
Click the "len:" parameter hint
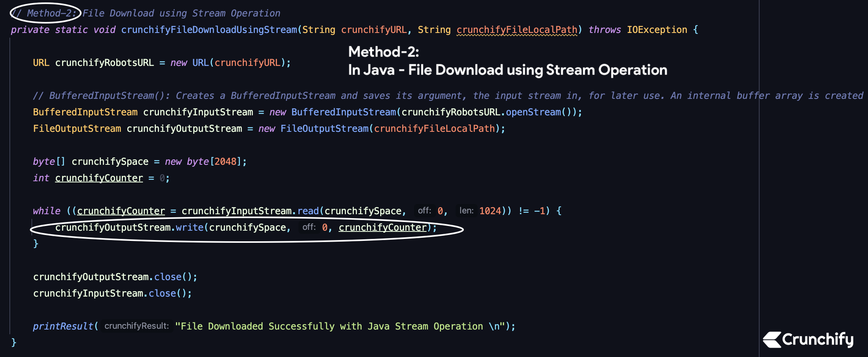pyautogui.click(x=466, y=211)
